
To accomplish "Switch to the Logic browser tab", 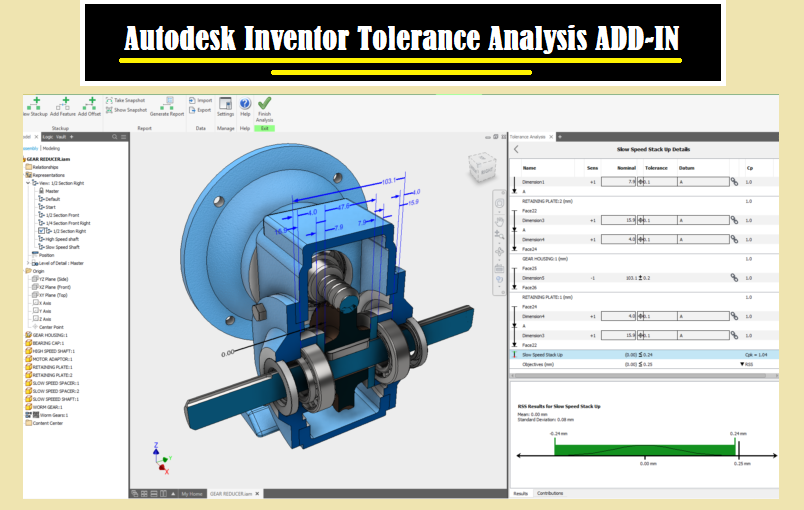I will click(x=48, y=137).
